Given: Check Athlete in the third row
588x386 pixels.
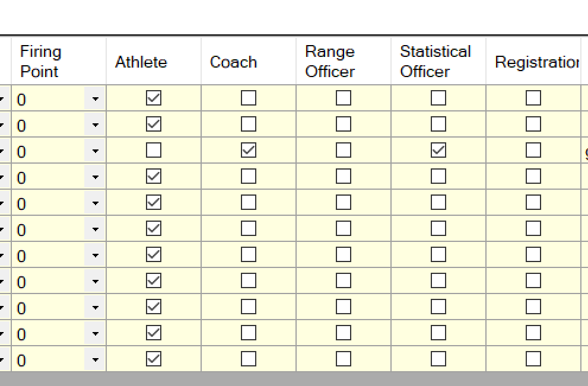Looking at the screenshot, I should (153, 150).
